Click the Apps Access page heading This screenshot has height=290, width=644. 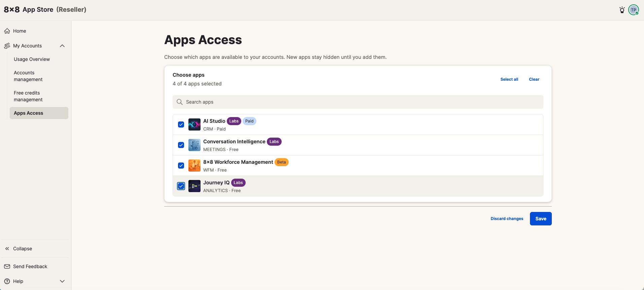point(203,40)
